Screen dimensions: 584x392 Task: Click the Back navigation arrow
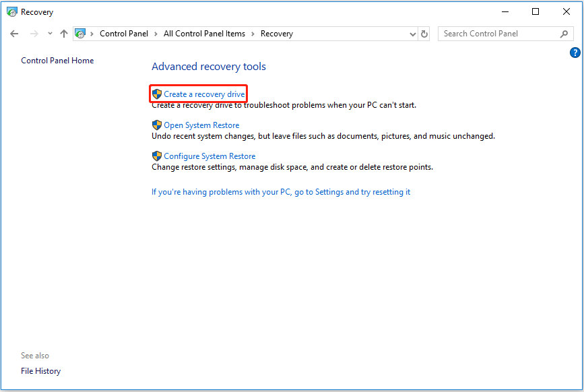click(x=14, y=33)
